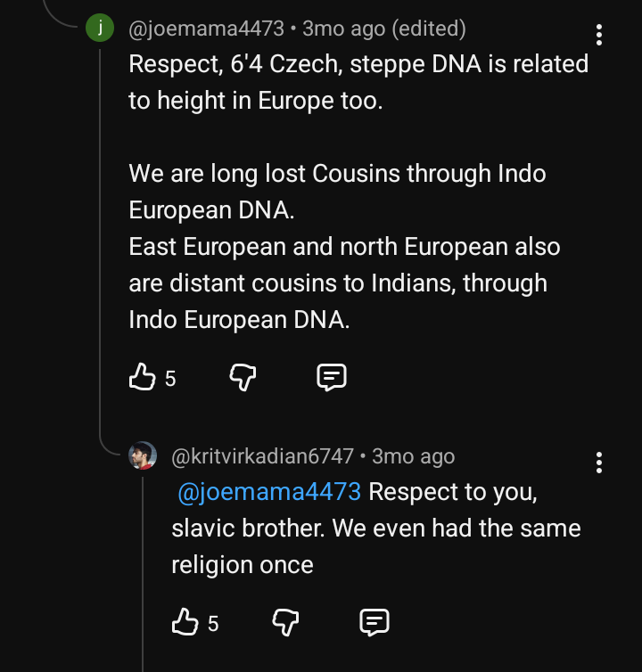This screenshot has width=642, height=672.
Task: Click '3mo ago' timestamp on kritvirkadian6747's reply
Action: pos(413,457)
